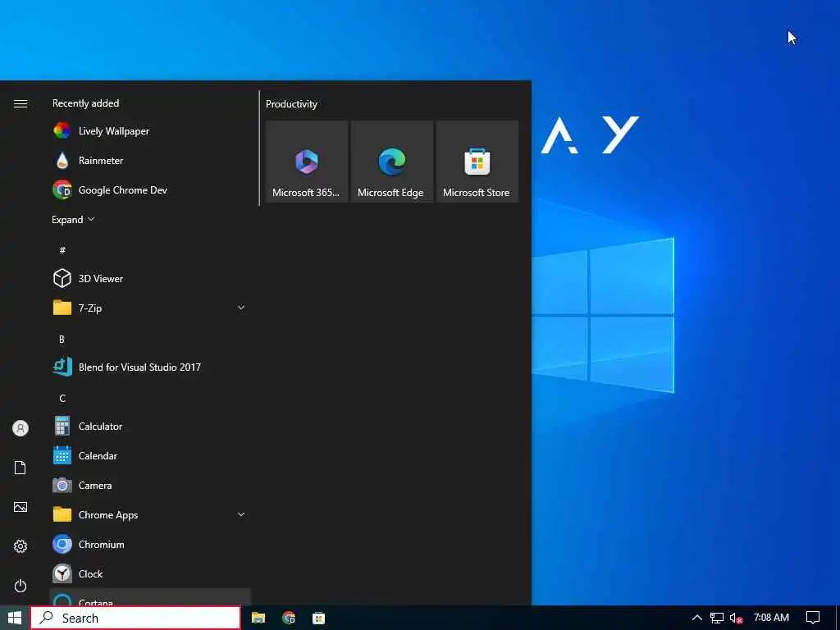840x630 pixels.
Task: Click the Windows Start button
Action: click(x=15, y=619)
